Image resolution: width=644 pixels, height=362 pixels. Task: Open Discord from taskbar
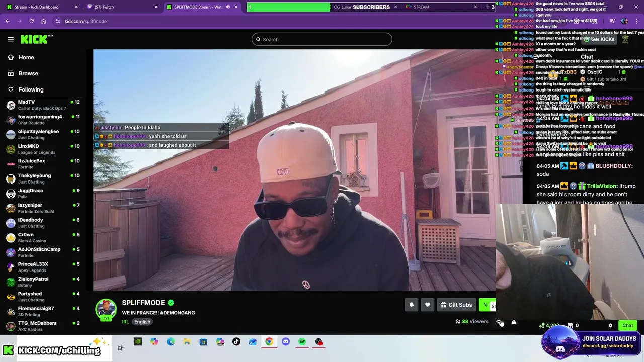(x=286, y=342)
